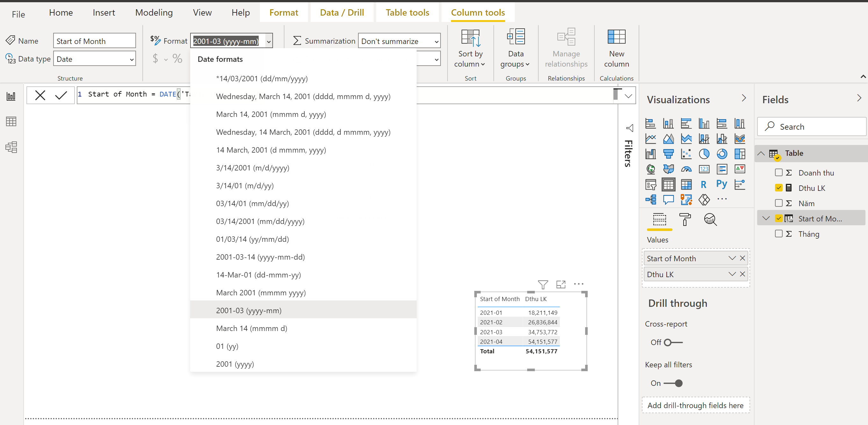
Task: Click the Fields search box
Action: pos(811,127)
